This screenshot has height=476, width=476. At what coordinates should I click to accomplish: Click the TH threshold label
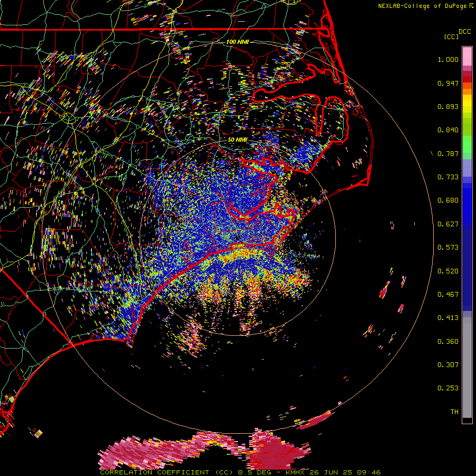pos(454,412)
